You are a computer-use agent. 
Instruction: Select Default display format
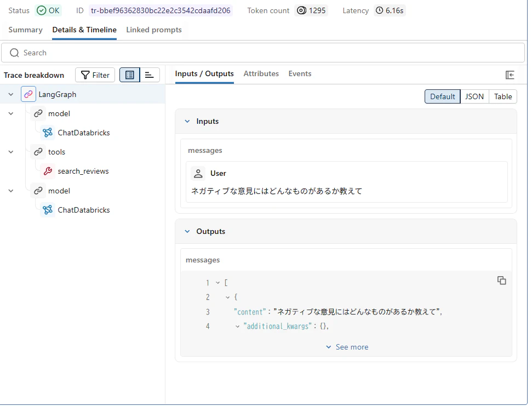coord(443,96)
